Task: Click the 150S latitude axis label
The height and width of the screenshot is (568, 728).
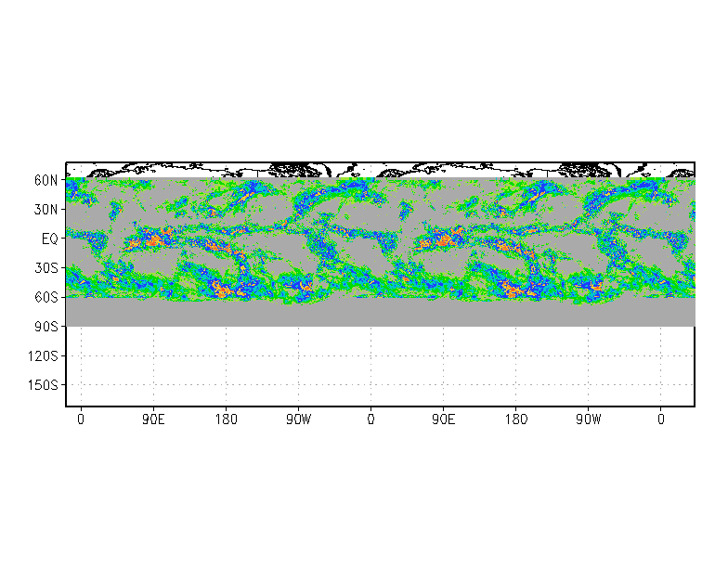Action: tap(43, 385)
